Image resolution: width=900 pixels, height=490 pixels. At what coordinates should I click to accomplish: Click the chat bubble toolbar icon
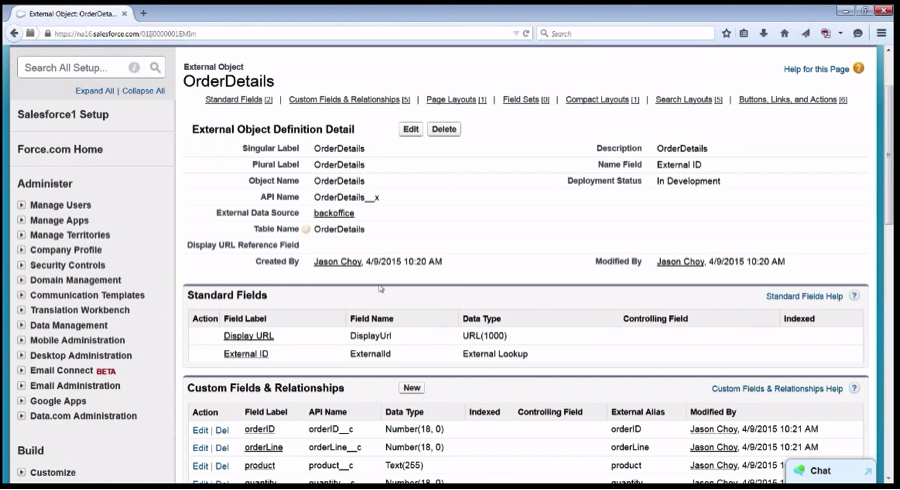pos(858,33)
